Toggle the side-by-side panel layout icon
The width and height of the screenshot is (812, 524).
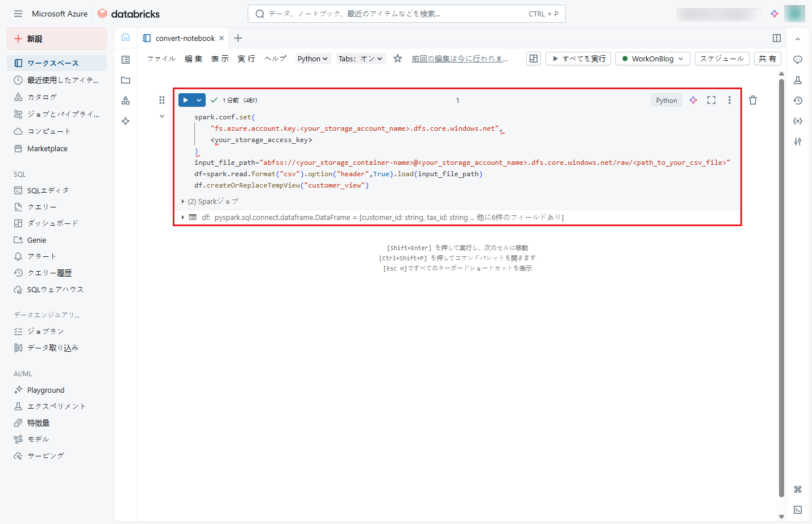click(777, 38)
